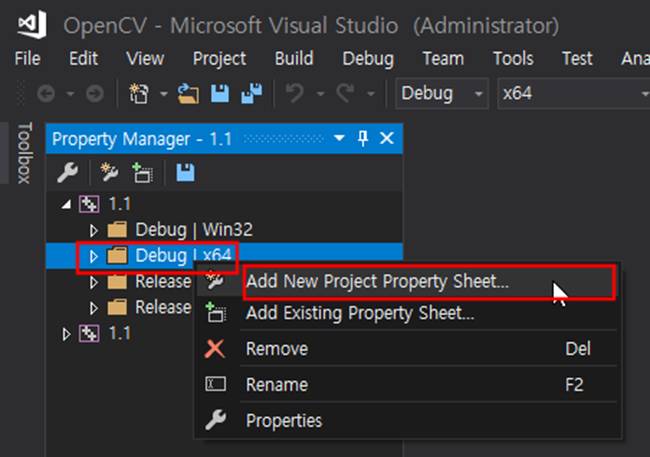Open the Build menu

coord(293,58)
